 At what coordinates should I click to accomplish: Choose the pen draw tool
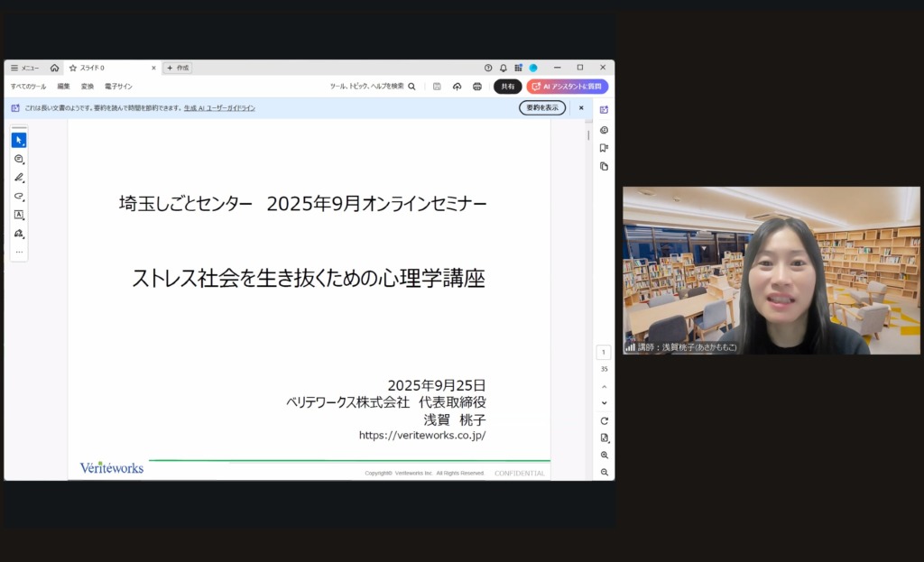point(18,178)
